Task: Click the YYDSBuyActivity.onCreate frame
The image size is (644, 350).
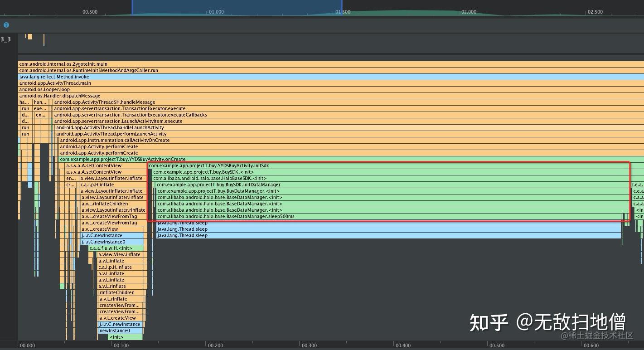Action: coord(122,159)
